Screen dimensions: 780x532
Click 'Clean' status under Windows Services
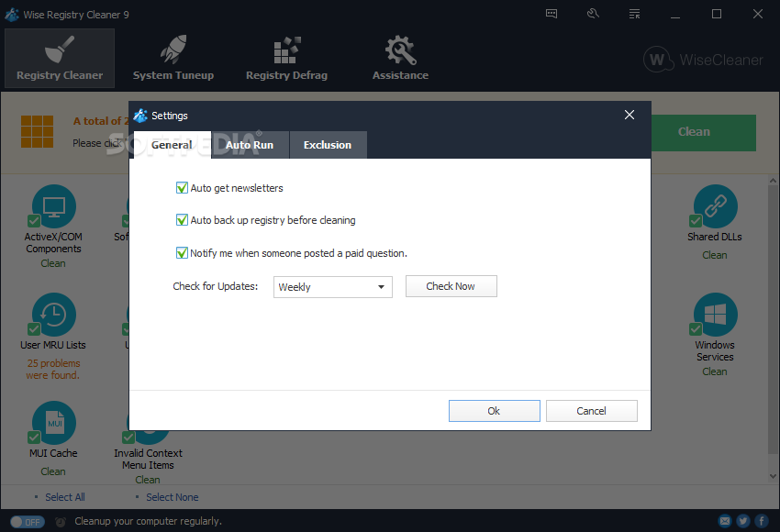[x=715, y=371]
